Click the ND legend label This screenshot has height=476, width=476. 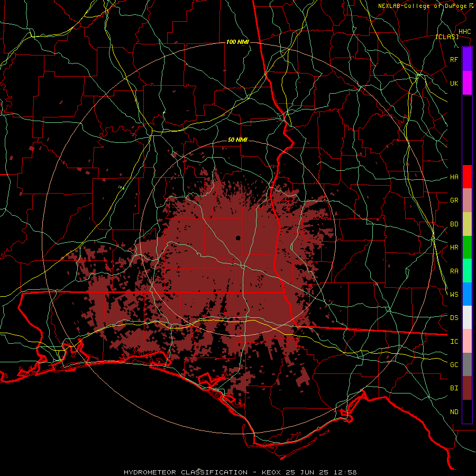(x=454, y=412)
